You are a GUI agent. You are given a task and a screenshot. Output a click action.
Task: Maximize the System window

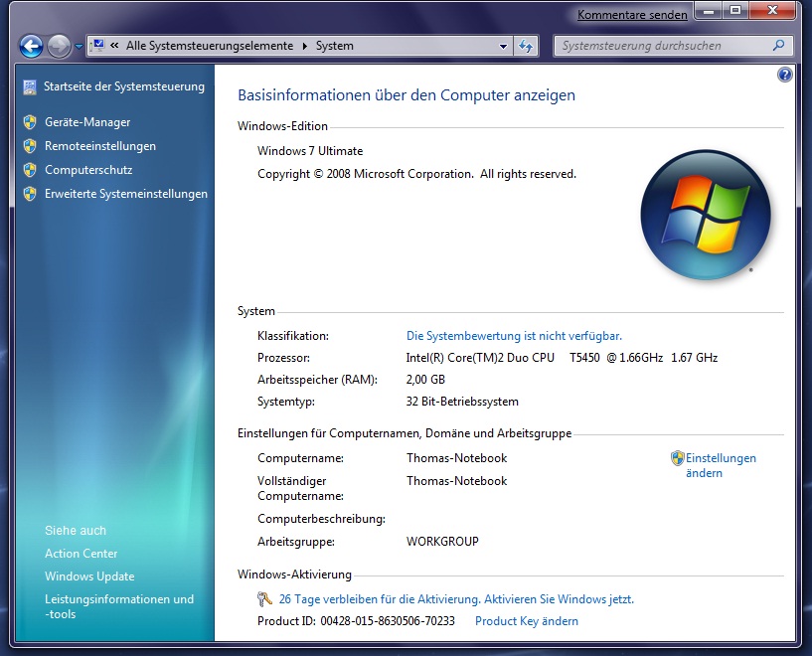point(735,11)
